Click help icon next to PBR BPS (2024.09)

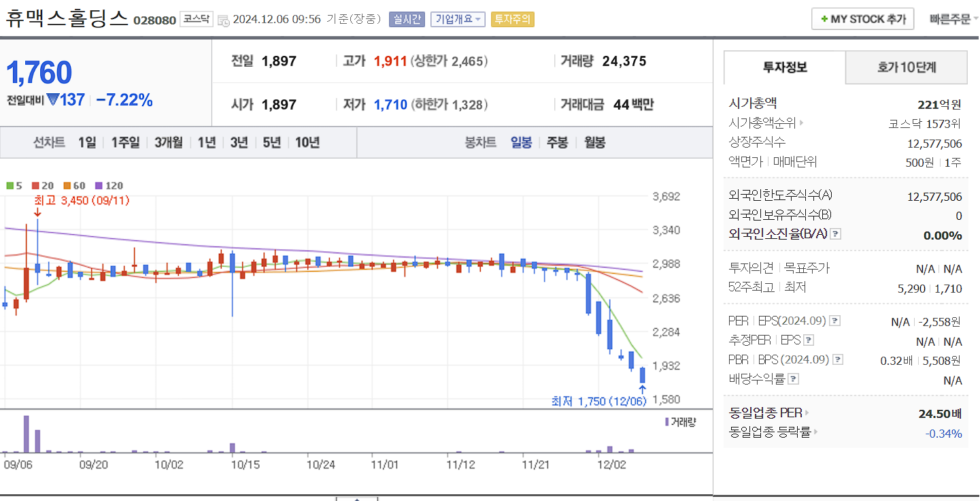click(x=838, y=359)
